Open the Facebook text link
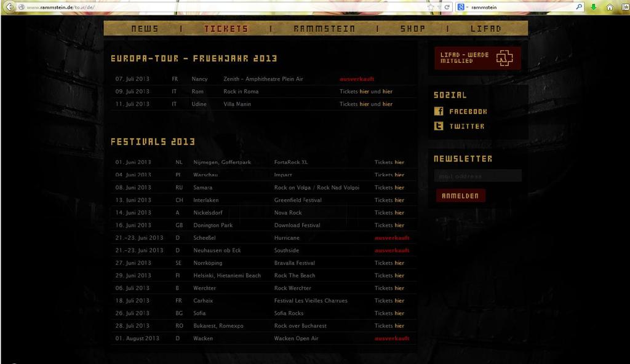 pos(468,112)
